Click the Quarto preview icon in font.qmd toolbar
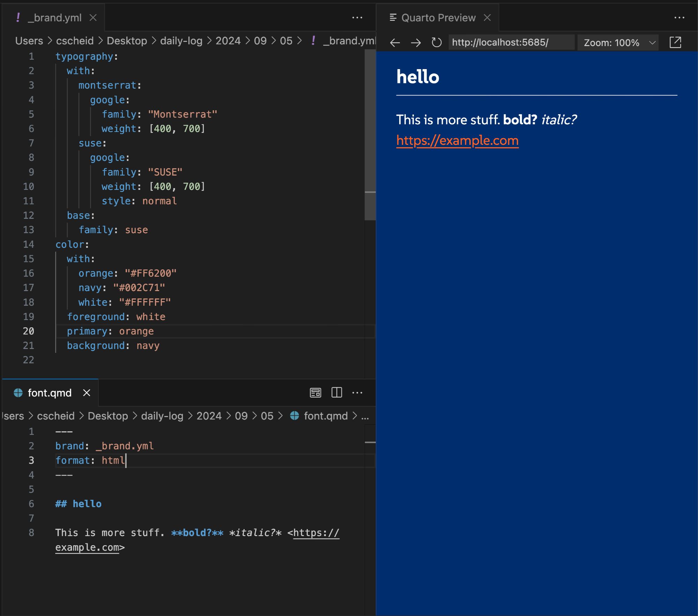The width and height of the screenshot is (698, 616). click(315, 393)
